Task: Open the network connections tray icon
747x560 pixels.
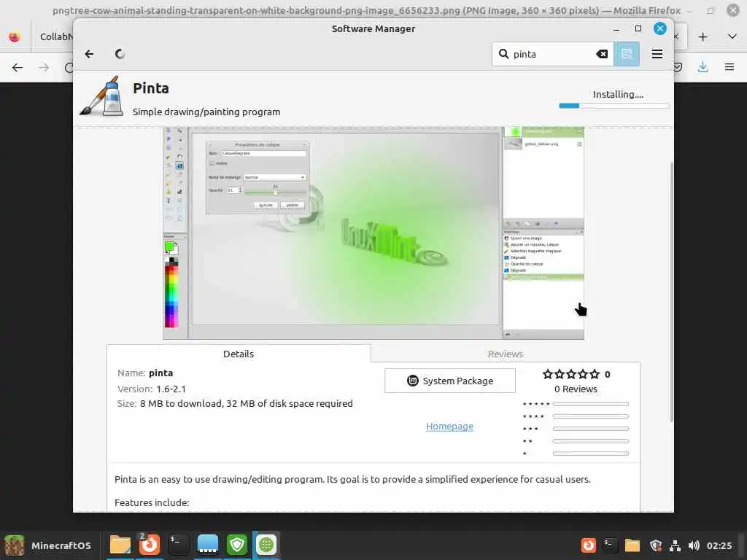Action: [675, 545]
